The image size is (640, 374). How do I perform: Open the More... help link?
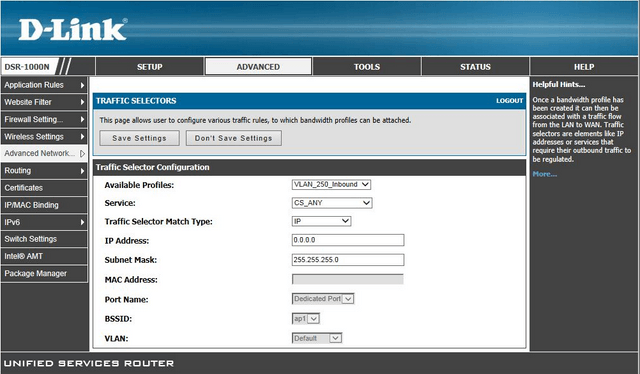(x=544, y=174)
